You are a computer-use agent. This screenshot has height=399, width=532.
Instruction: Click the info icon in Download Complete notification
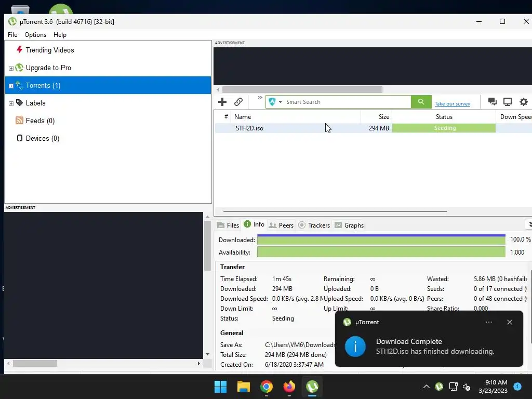(x=355, y=347)
